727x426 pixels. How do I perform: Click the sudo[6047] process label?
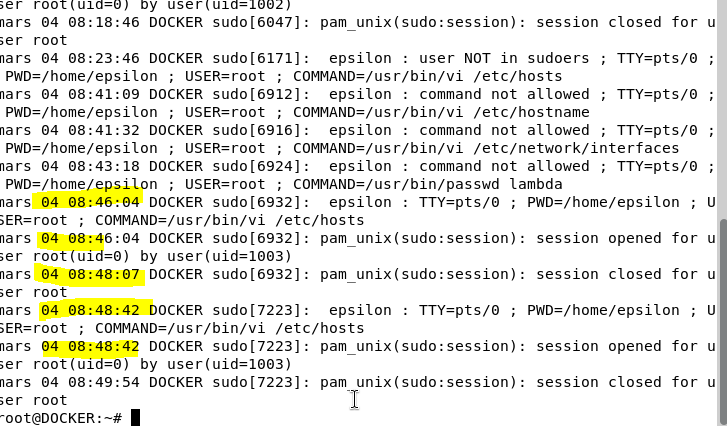tap(256, 22)
